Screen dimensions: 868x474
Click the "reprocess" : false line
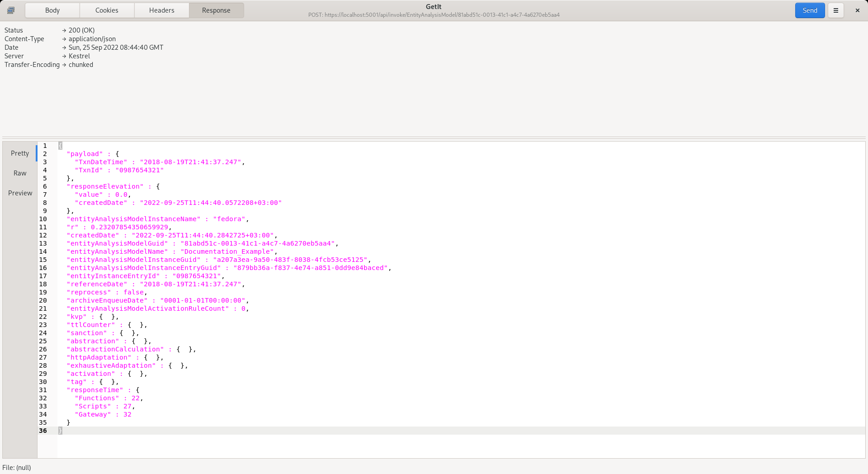pyautogui.click(x=107, y=292)
